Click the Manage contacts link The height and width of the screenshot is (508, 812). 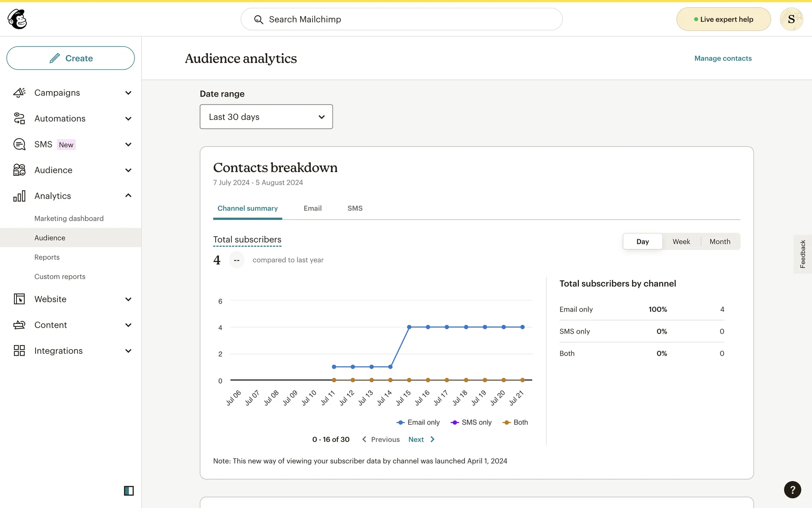(x=723, y=58)
